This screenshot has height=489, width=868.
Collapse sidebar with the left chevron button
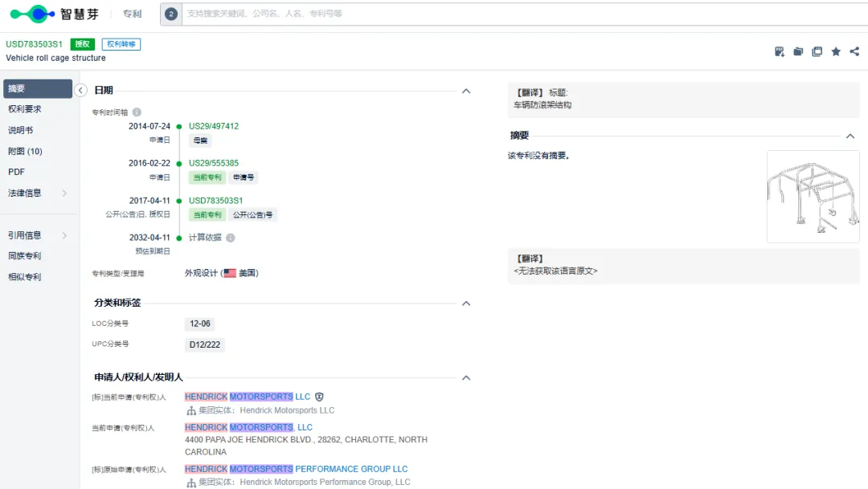coord(81,90)
